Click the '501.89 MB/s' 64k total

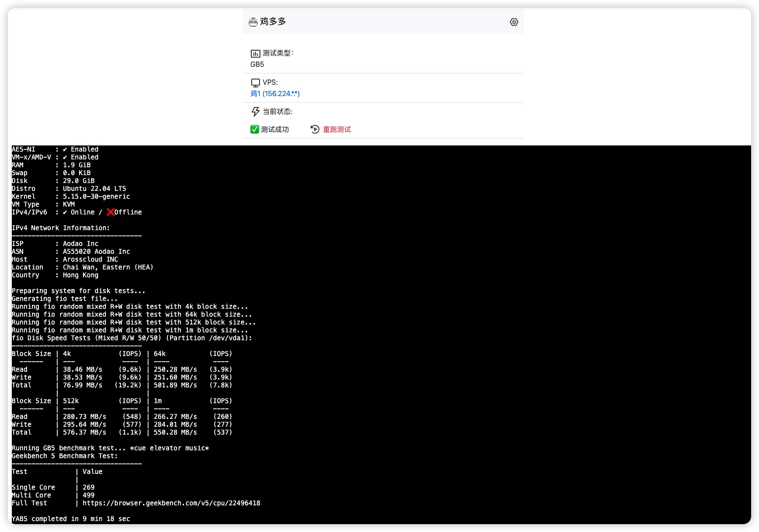[x=175, y=385]
